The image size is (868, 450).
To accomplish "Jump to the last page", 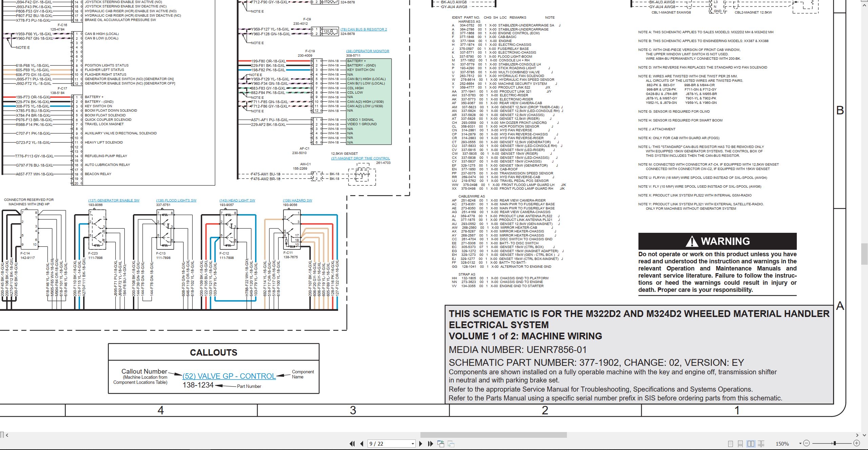I will click(431, 444).
